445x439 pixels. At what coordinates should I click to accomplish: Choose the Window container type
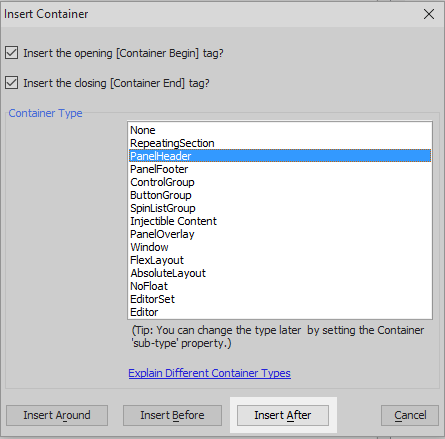point(280,247)
